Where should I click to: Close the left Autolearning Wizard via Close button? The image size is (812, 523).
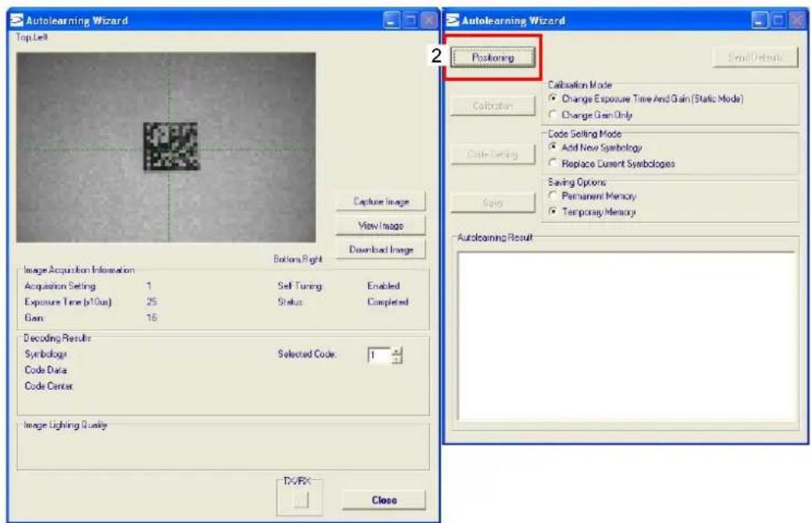384,500
